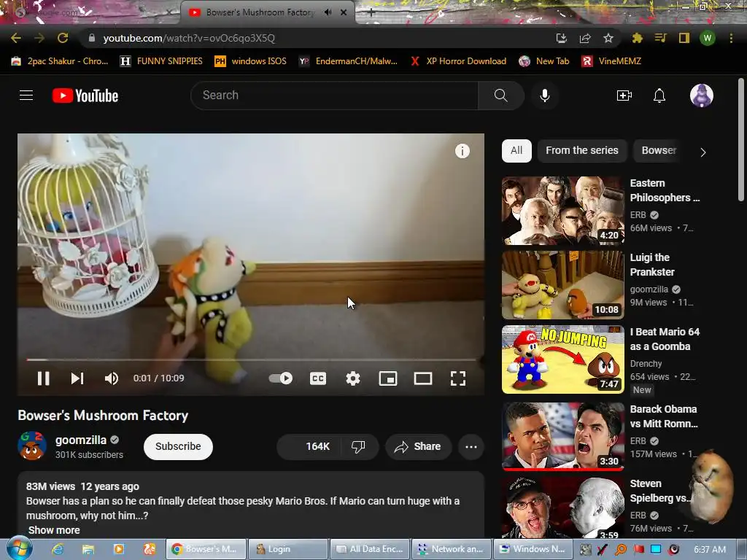This screenshot has height=560, width=747.
Task: Search with your voice microphone
Action: point(545,96)
